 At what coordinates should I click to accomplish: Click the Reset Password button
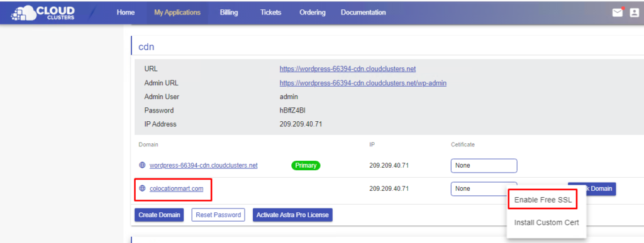[218, 215]
